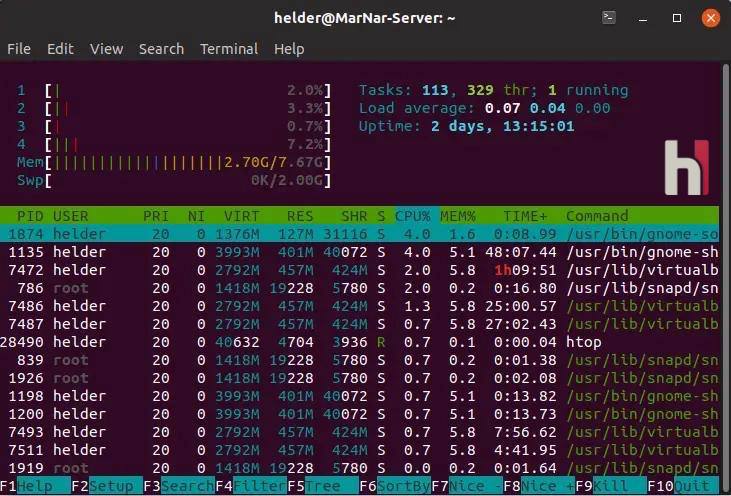Viewport: 731px width, 496px height.
Task: Click F2 Setup in htop footer
Action: click(x=107, y=486)
